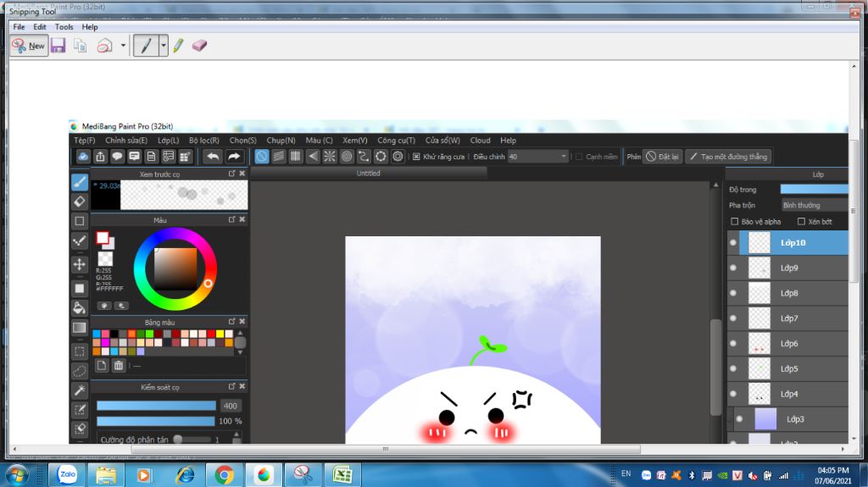
Task: Open the Tệp(F) menu
Action: (x=85, y=141)
